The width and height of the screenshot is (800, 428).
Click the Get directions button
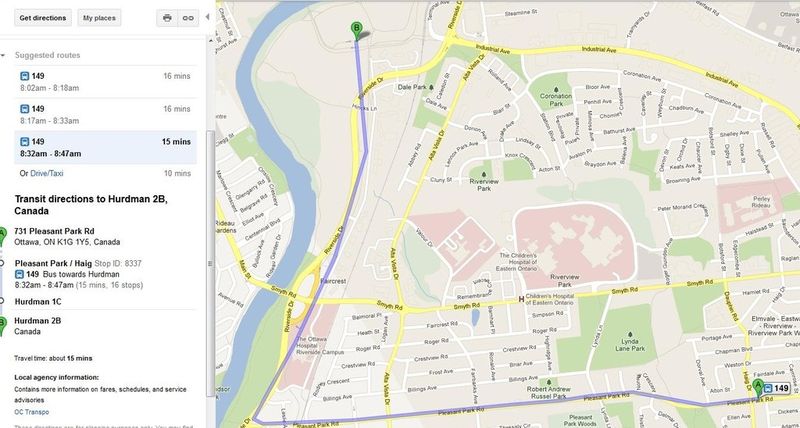click(43, 18)
